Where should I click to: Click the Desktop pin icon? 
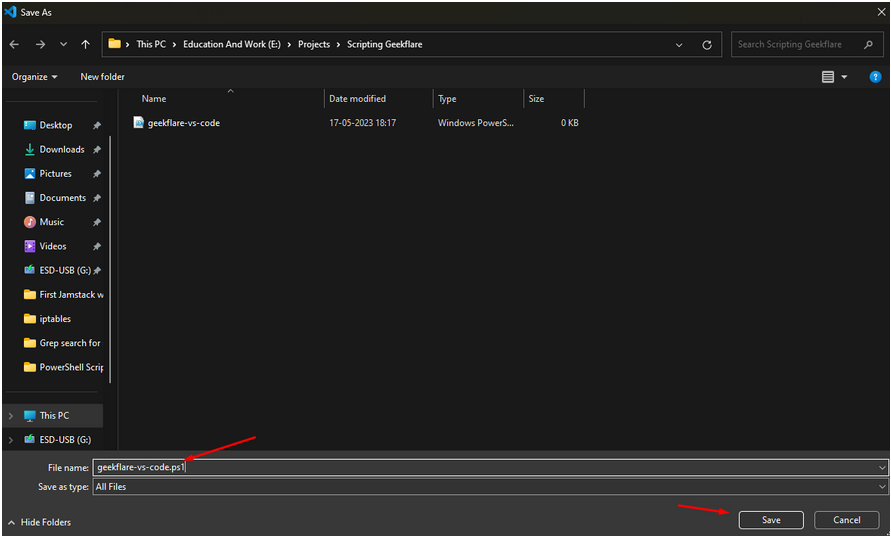[97, 125]
